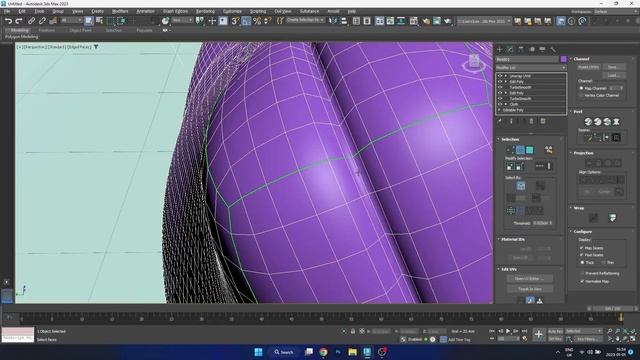Toggle visibility eye of Unwrap UVW modifier

(x=500, y=76)
